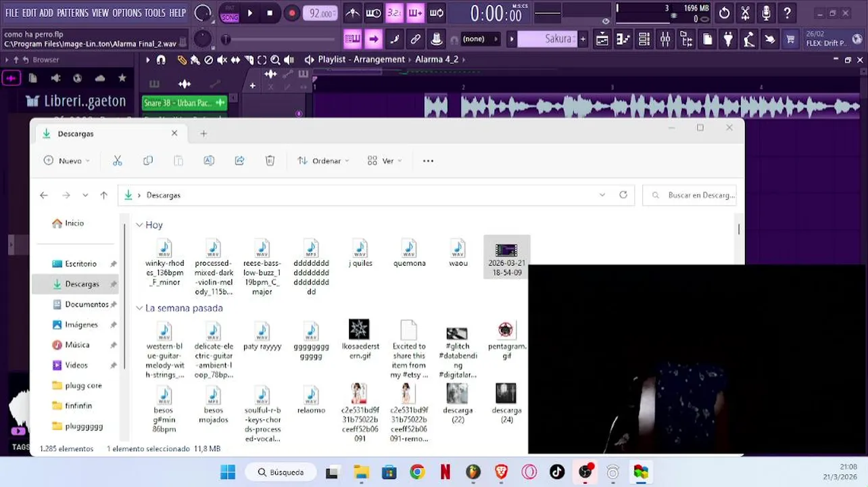Click the shopping cart icon in FL toolbar
This screenshot has height=487, width=868.
tap(790, 39)
